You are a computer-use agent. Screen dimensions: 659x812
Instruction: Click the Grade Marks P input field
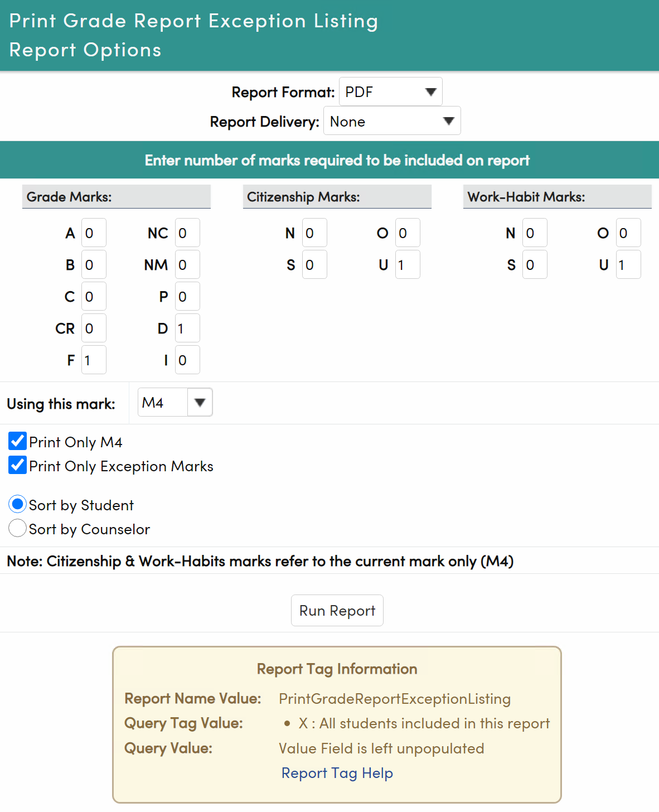[187, 296]
